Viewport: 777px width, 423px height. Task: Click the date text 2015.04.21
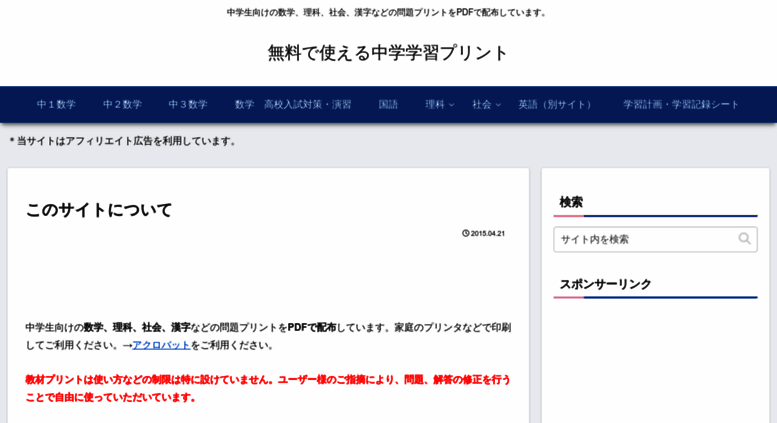[x=488, y=234]
